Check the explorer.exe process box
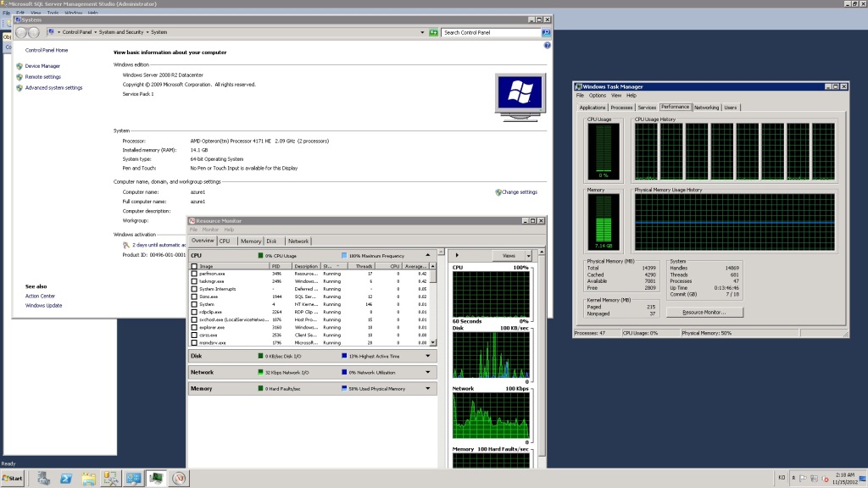This screenshot has width=868, height=488. 194,328
